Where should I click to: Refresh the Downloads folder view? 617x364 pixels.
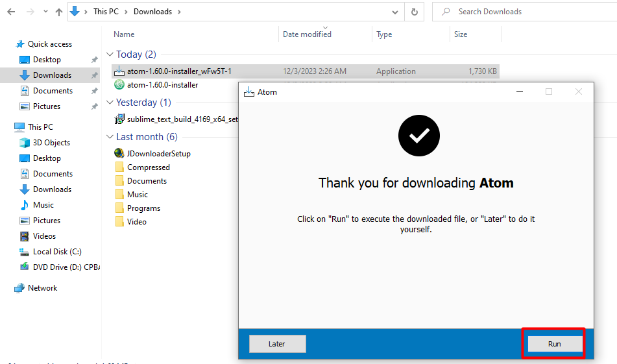click(415, 12)
